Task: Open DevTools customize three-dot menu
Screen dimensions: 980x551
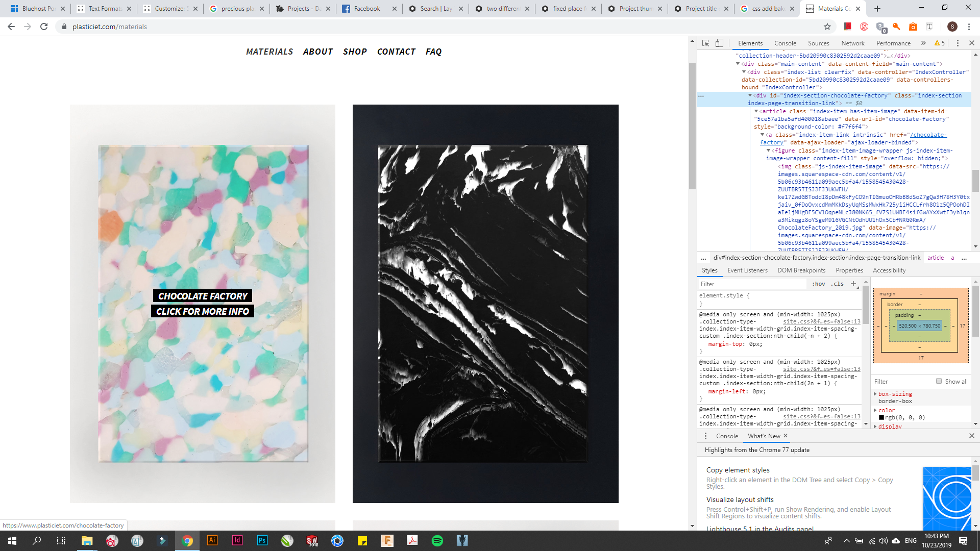Action: point(958,43)
